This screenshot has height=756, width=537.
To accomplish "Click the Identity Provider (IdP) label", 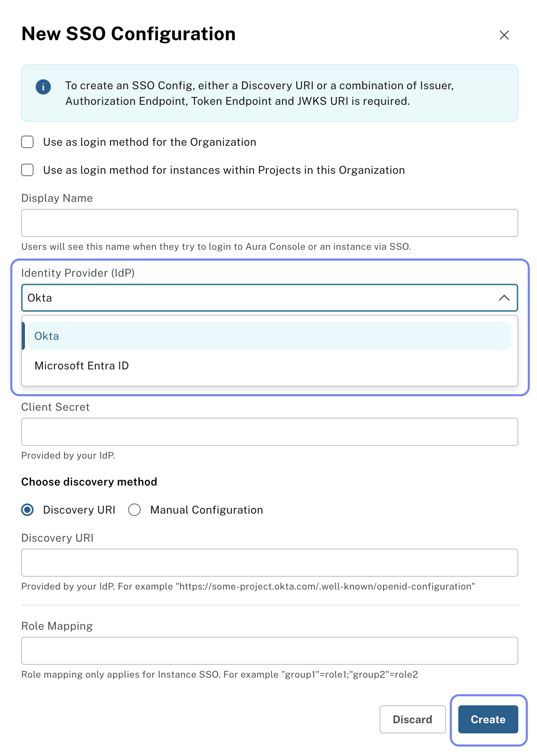I will 78,273.
